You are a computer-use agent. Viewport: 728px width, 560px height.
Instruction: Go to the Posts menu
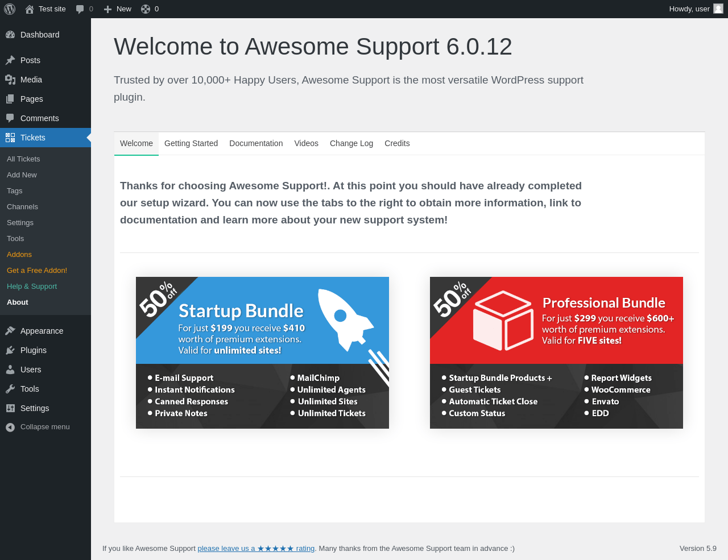[45, 60]
